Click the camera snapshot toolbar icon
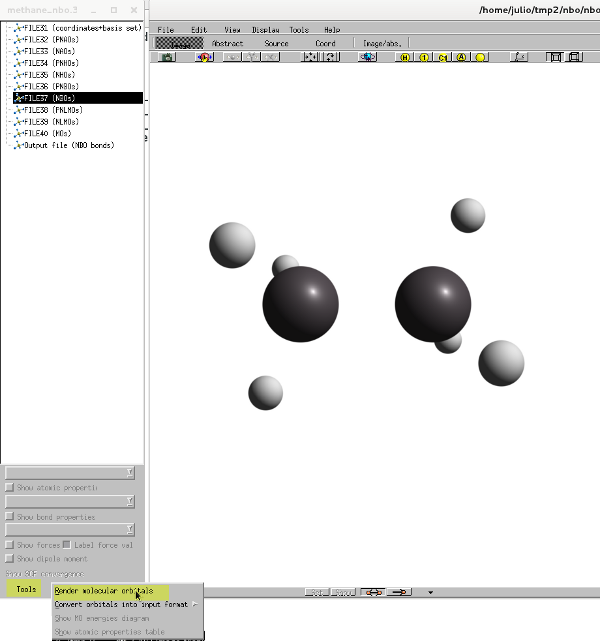The image size is (600, 641). point(168,57)
